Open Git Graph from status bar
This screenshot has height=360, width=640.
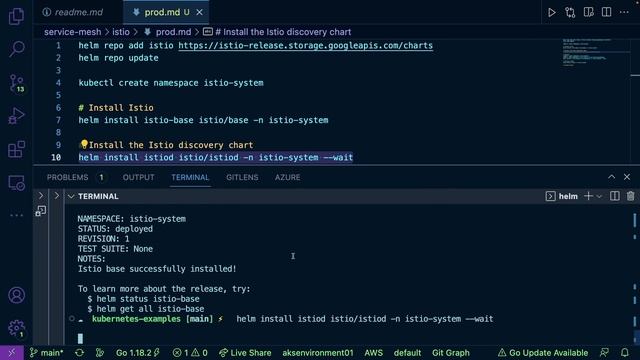(451, 353)
